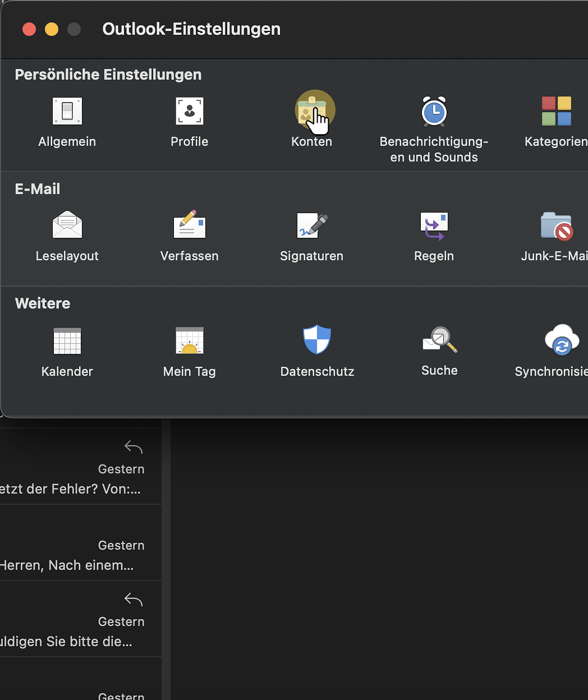Screen dimensions: 588x700
Task: Minimize the settings window with yellow button
Action: (52, 29)
